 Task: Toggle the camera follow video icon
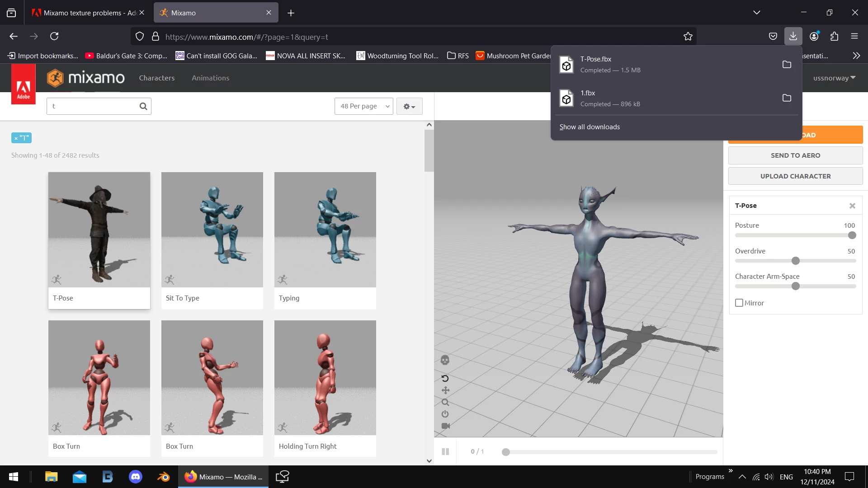[x=445, y=426]
